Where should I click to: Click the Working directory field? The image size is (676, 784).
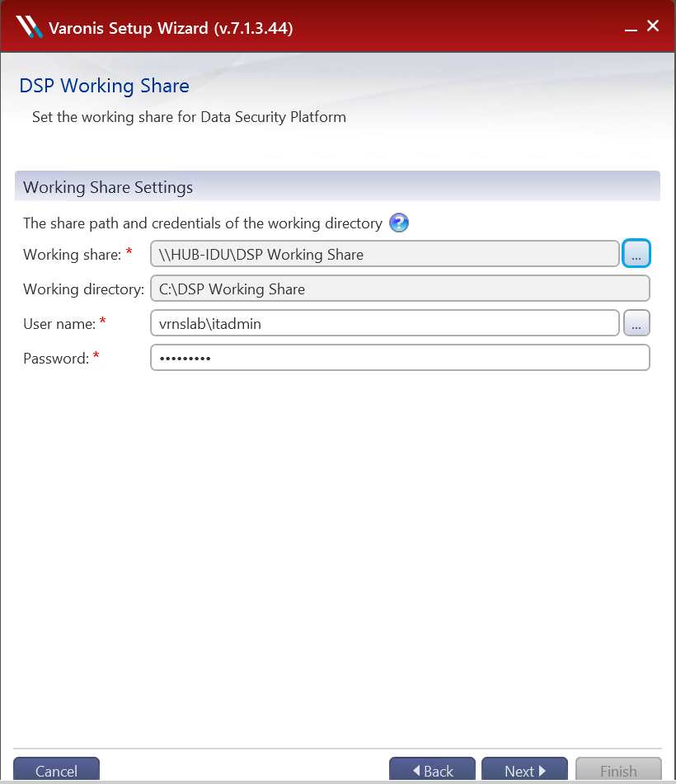point(400,289)
